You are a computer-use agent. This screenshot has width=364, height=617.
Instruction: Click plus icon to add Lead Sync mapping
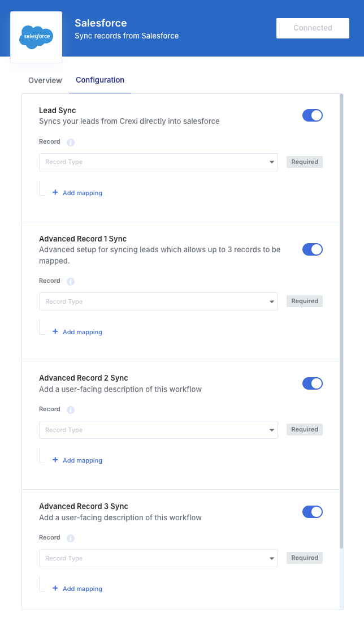point(55,192)
